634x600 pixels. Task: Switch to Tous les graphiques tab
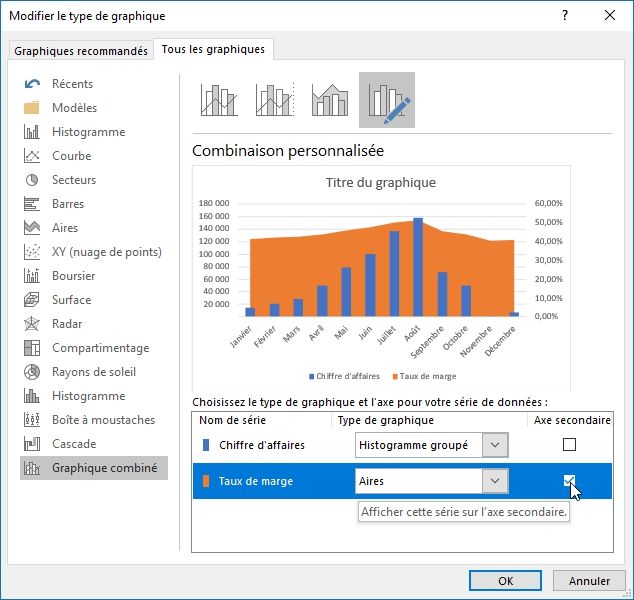point(214,49)
